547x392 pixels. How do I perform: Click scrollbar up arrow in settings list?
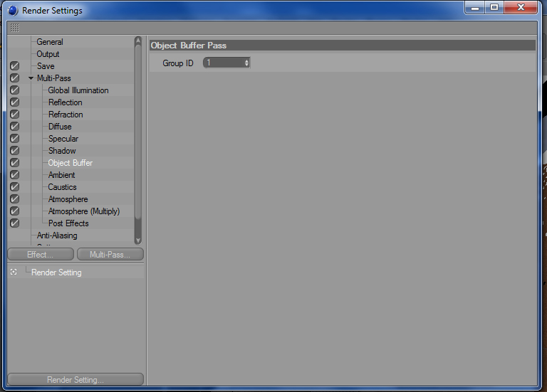click(138, 41)
